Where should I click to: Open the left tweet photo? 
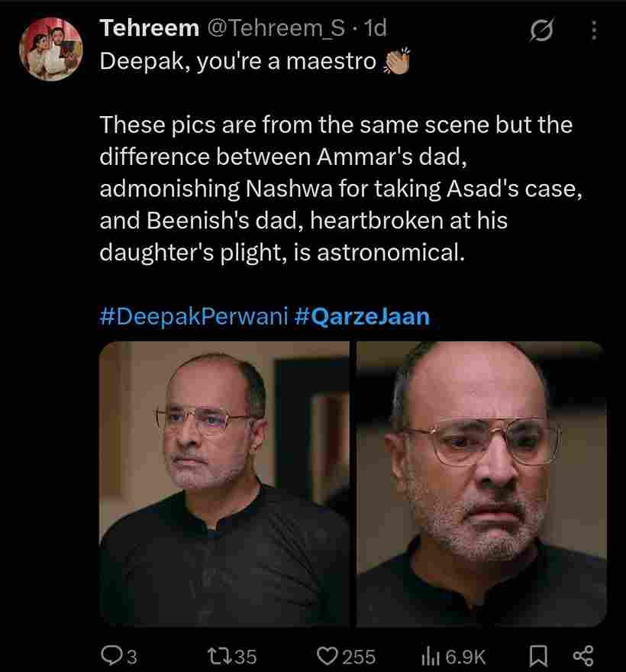[x=224, y=484]
